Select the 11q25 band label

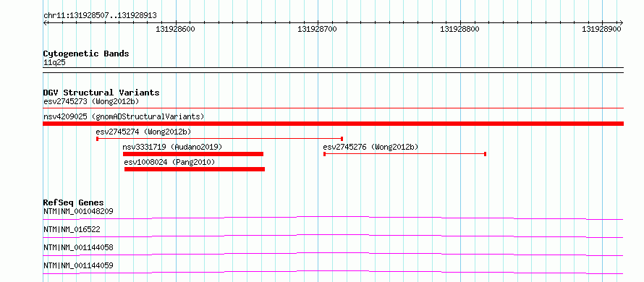[54, 63]
